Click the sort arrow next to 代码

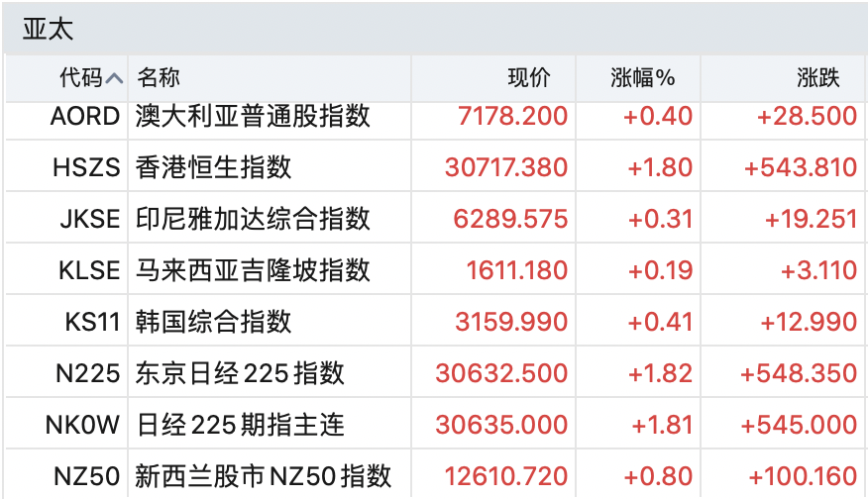tap(114, 78)
